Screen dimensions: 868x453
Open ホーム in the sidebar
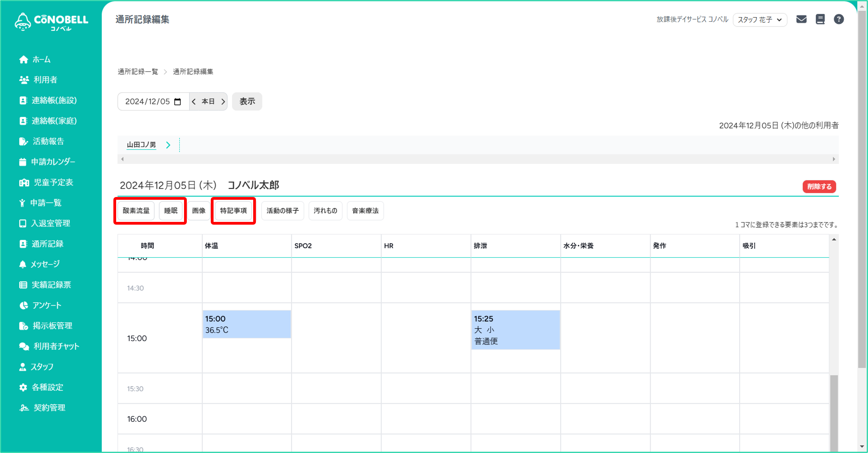[41, 60]
